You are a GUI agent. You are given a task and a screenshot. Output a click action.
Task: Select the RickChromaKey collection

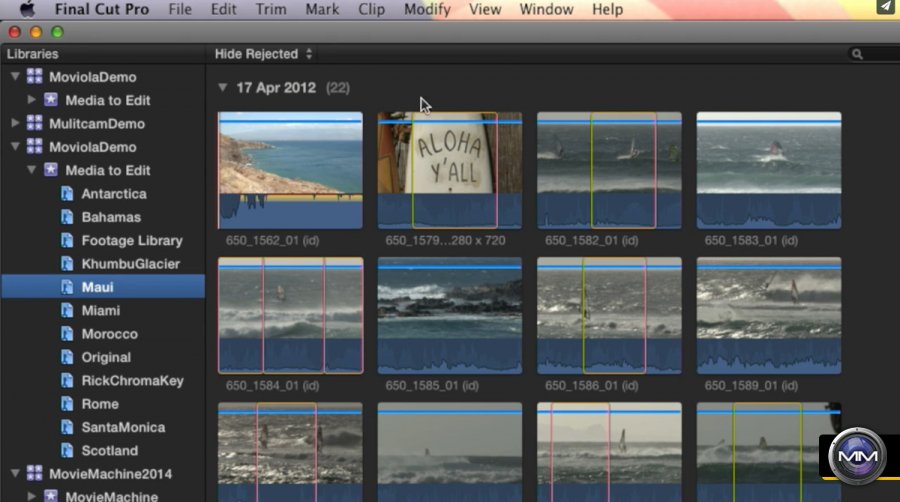coord(132,380)
